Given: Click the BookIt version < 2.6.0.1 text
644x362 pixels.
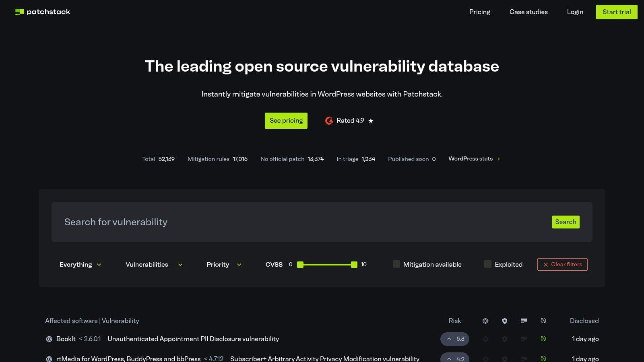Looking at the screenshot, I should coord(90,339).
